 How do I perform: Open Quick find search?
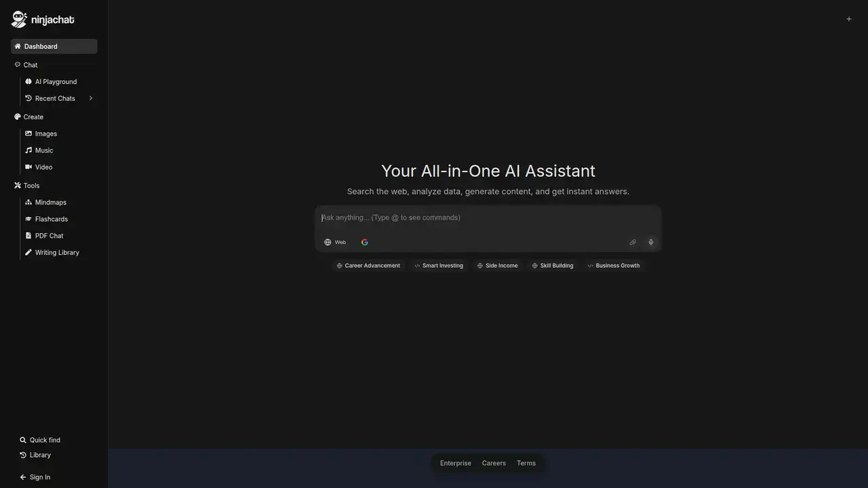44,440
